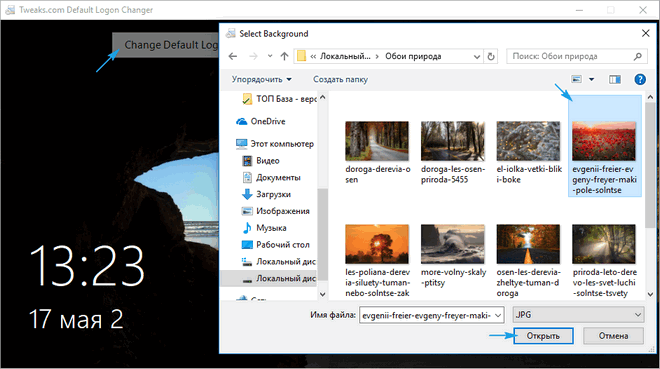Open Рабочий стол in tree
The image size is (660, 369).
click(276, 245)
